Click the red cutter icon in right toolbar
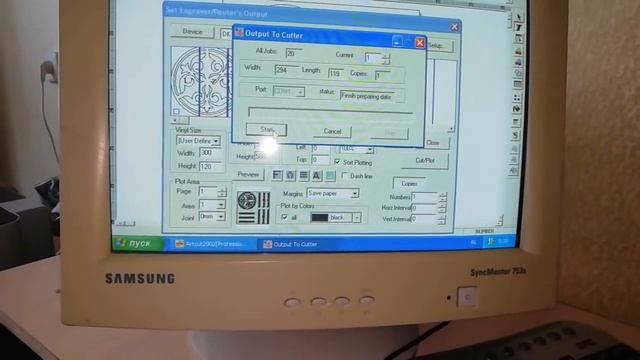640x360 pixels. (518, 51)
